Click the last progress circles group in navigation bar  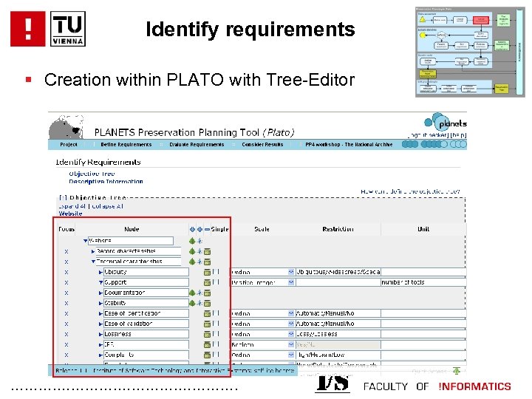pos(458,144)
